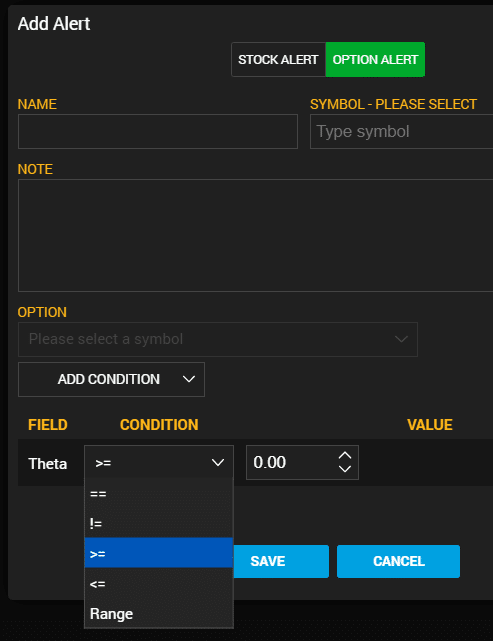Click the condition dropdown chevron next to >=
Screen dimensions: 493x641
[217, 463]
